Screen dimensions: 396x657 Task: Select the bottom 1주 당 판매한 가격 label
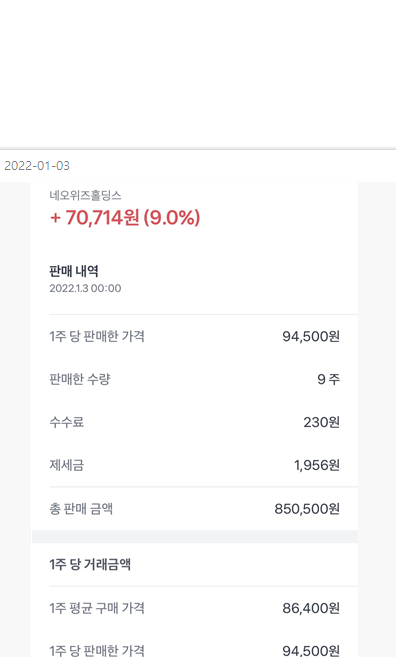click(x=97, y=650)
